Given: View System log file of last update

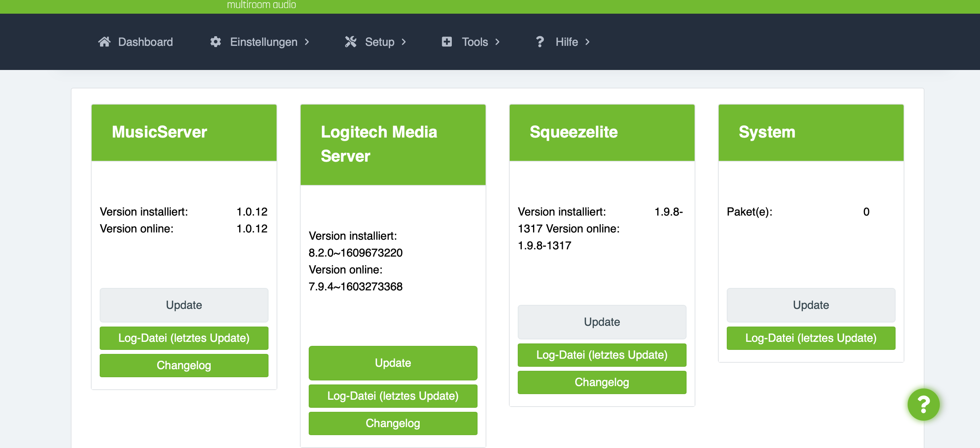Looking at the screenshot, I should tap(811, 338).
